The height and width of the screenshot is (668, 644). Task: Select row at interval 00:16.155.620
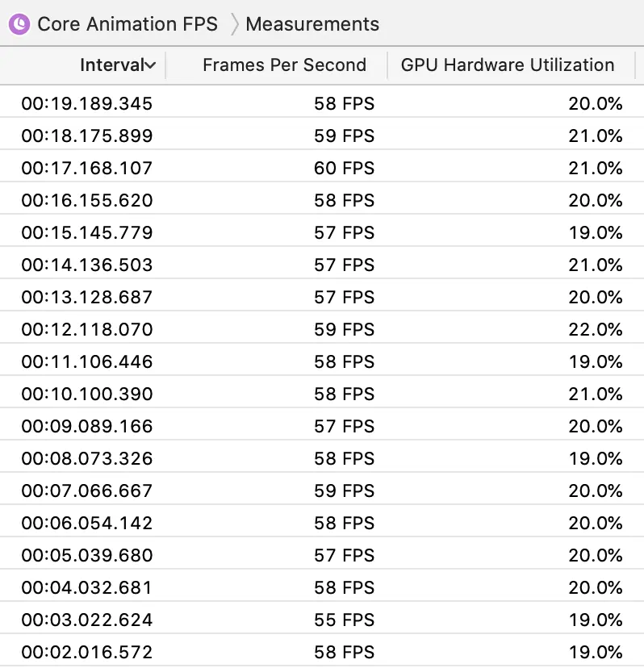click(x=87, y=200)
